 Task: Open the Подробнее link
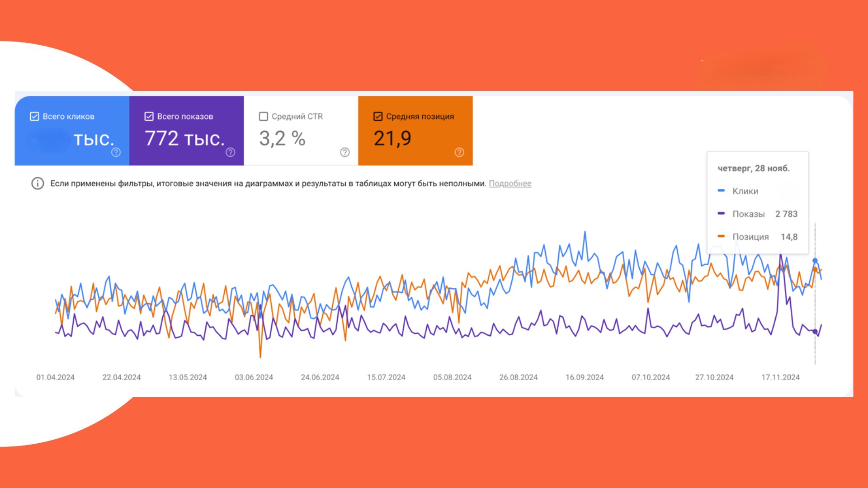tap(510, 183)
